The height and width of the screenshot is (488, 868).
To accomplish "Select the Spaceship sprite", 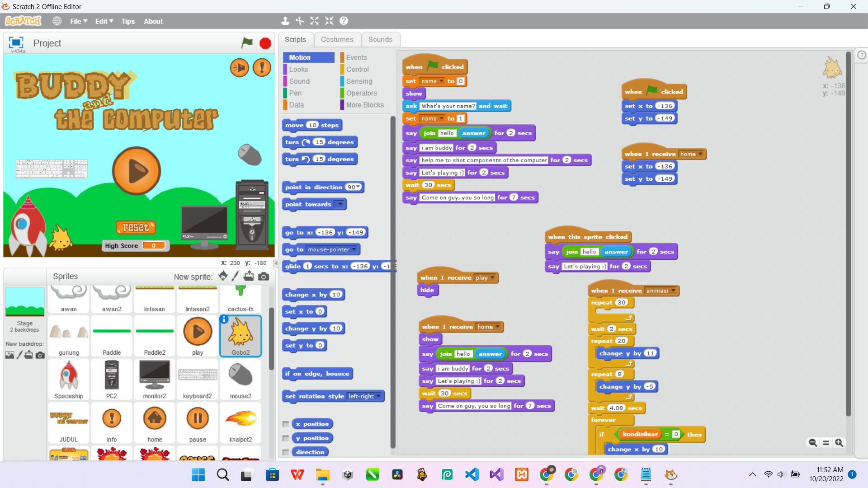I will pyautogui.click(x=69, y=380).
